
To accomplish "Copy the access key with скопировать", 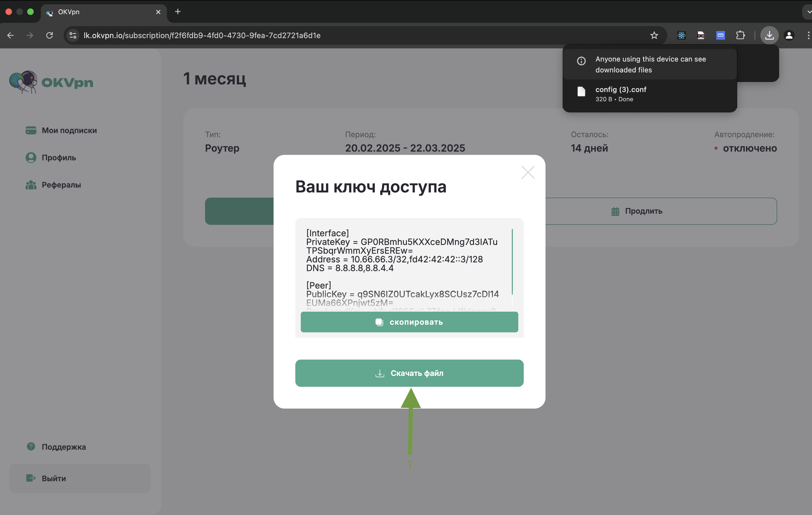I will tap(409, 322).
